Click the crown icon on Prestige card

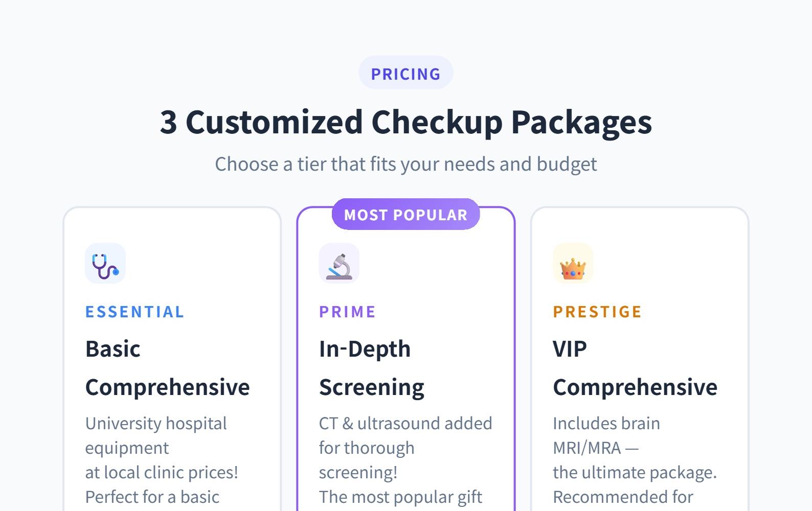pyautogui.click(x=573, y=263)
